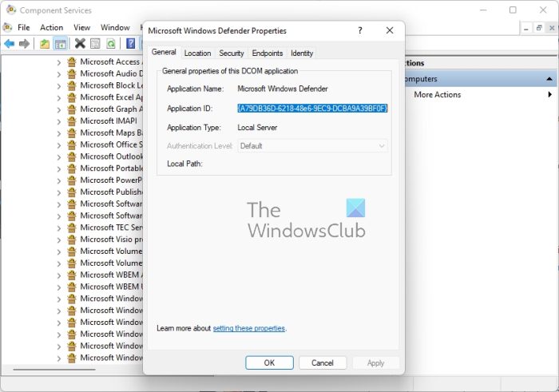Click the Component Services title bar icon
This screenshot has height=392, width=559.
pos(11,10)
